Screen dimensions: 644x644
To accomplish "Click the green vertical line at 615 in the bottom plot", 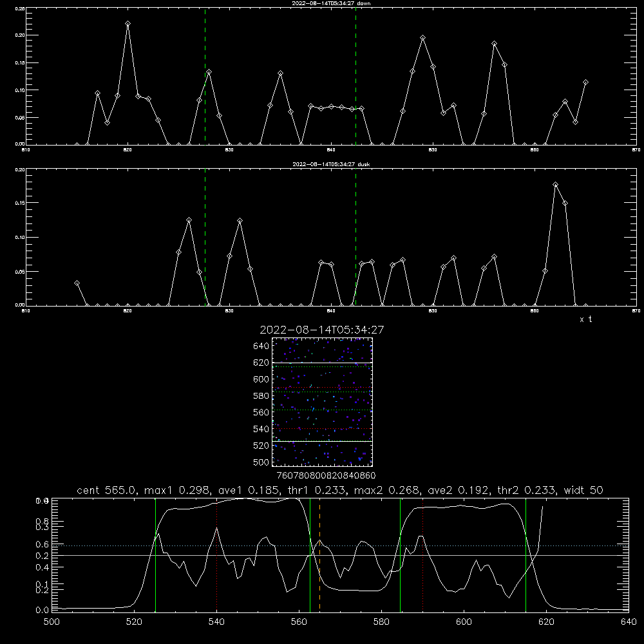I will pos(526,554).
